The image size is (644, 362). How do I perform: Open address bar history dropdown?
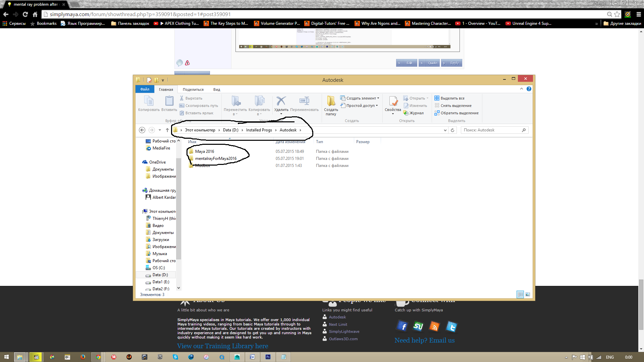pyautogui.click(x=445, y=130)
